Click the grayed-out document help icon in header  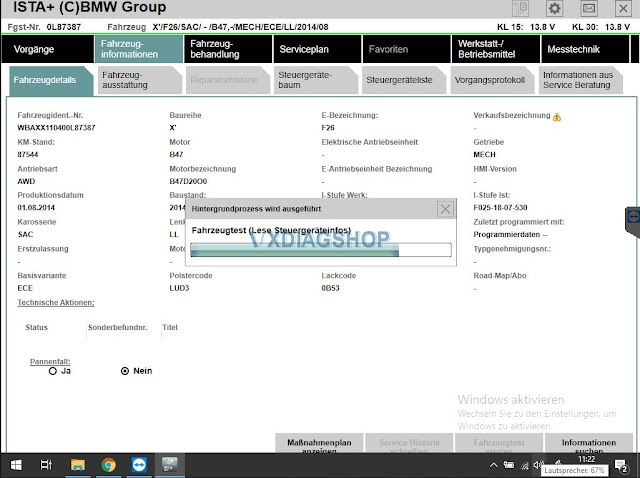[520, 8]
